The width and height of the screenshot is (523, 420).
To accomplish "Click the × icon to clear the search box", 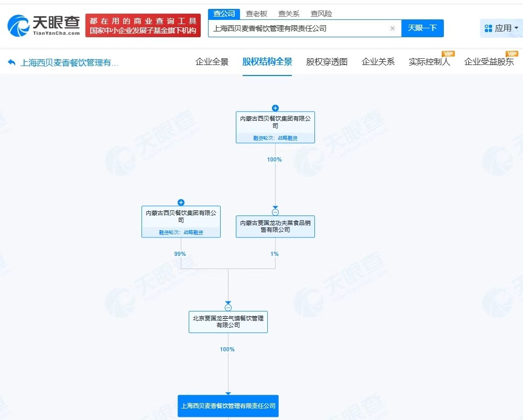I will pos(393,28).
